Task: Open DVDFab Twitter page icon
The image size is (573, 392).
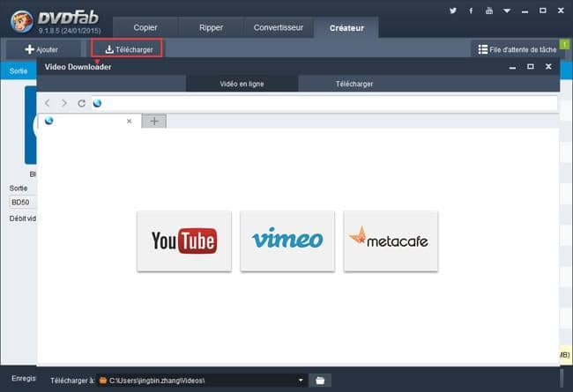Action: [x=453, y=11]
